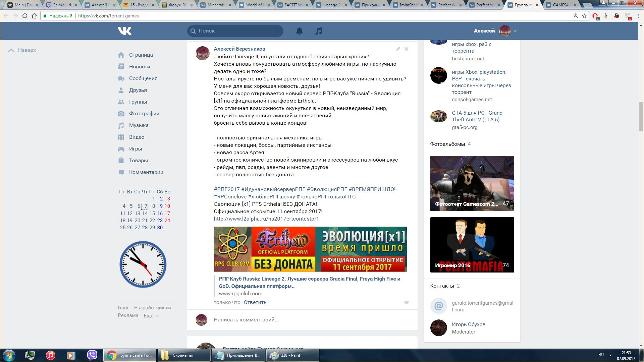Screen dimensions: 644x362
Task: Open Скрины_вк folder in taskbar
Action: point(184,355)
